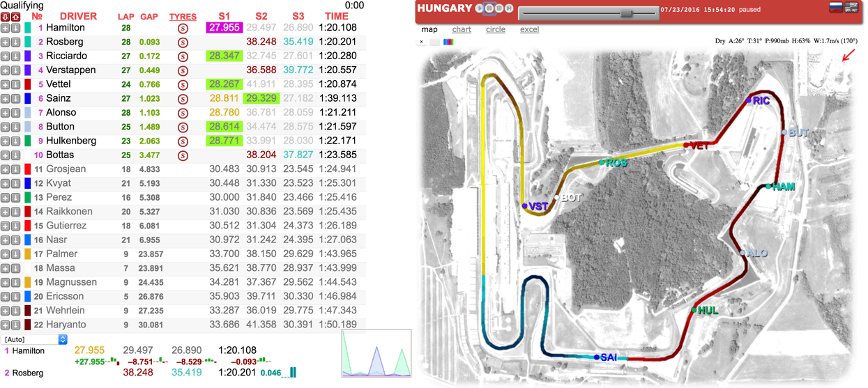Switch to the chart tab
The width and height of the screenshot is (868, 388).
click(462, 29)
